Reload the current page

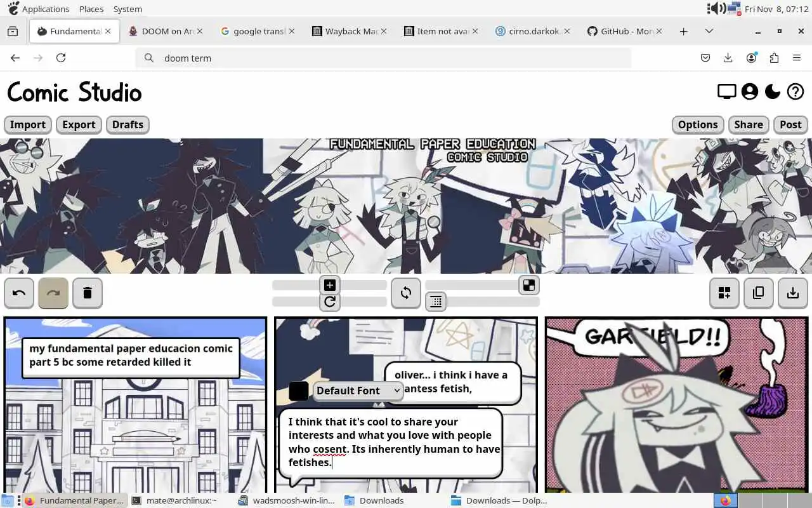[x=61, y=58]
